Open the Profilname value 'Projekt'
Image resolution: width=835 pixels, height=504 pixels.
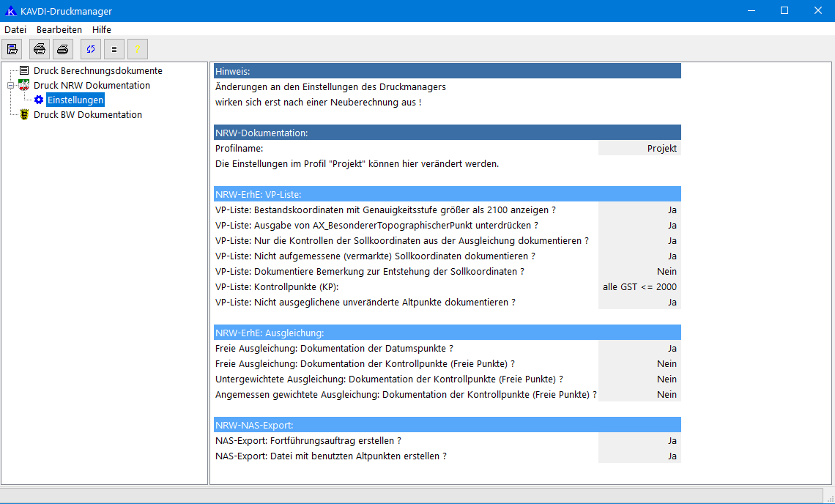[x=639, y=149]
